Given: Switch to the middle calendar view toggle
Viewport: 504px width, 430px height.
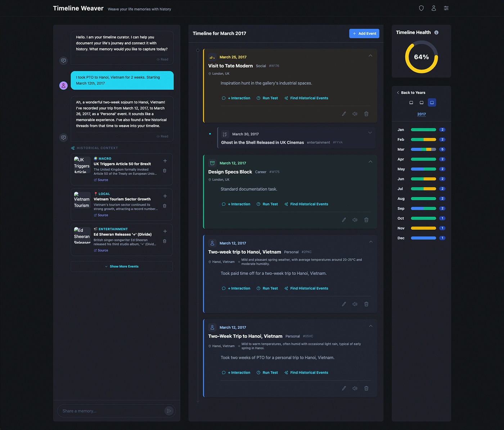Looking at the screenshot, I should 422,103.
